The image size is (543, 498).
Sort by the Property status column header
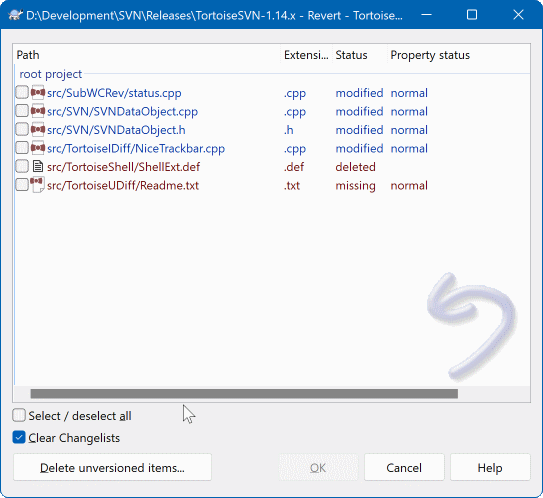[x=430, y=55]
